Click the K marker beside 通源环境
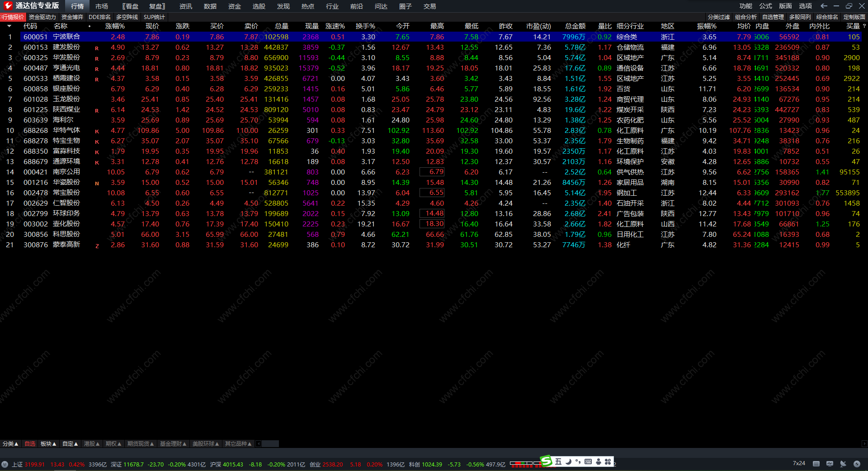 click(x=97, y=163)
